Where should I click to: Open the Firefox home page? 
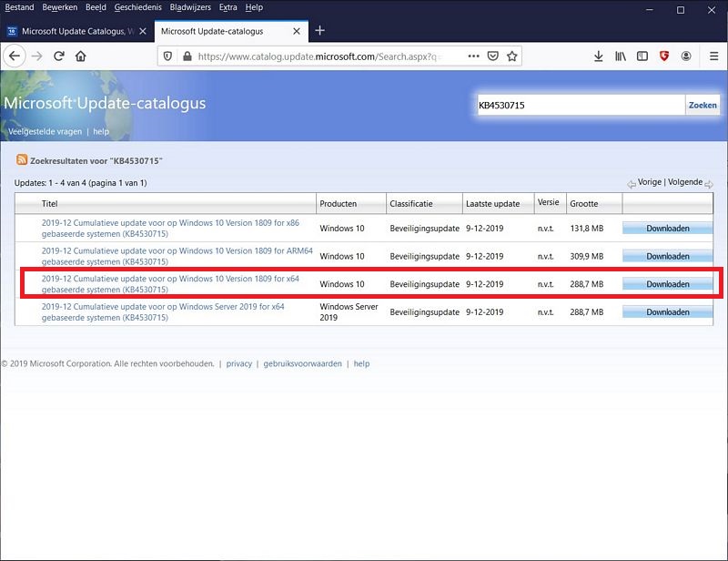tap(81, 56)
